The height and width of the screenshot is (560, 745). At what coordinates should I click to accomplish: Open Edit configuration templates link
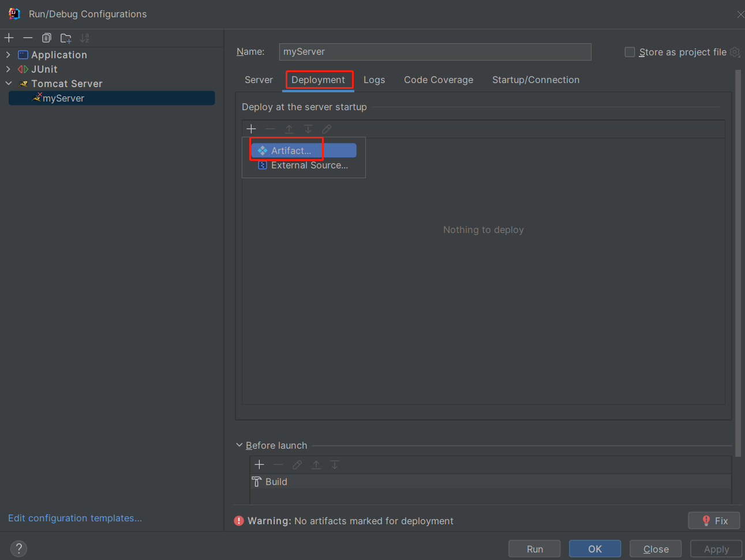point(75,518)
